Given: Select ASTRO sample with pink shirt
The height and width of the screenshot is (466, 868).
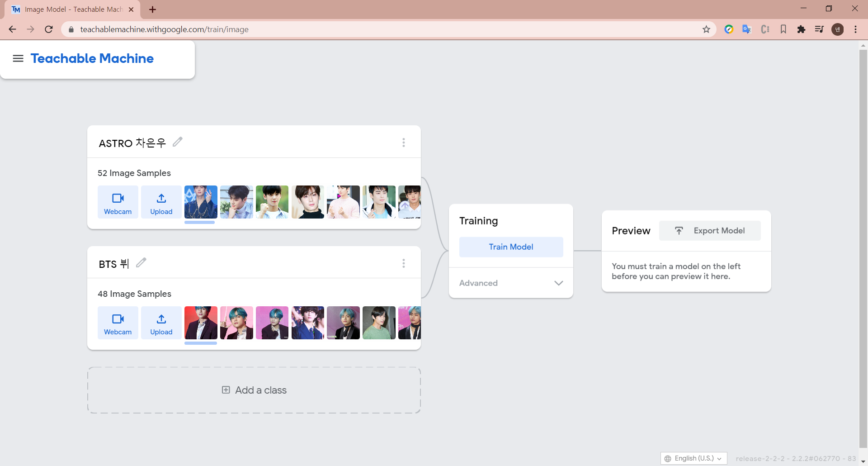Looking at the screenshot, I should (x=344, y=202).
